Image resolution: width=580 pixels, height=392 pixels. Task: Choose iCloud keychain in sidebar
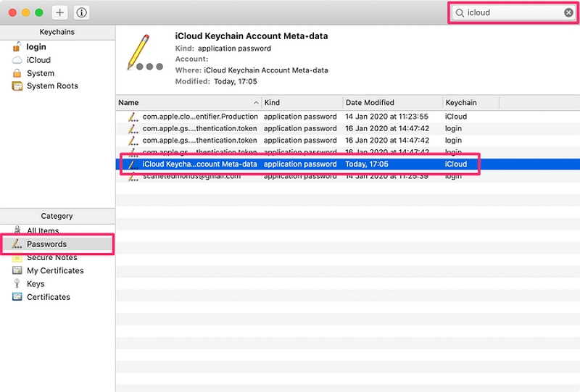[38, 60]
